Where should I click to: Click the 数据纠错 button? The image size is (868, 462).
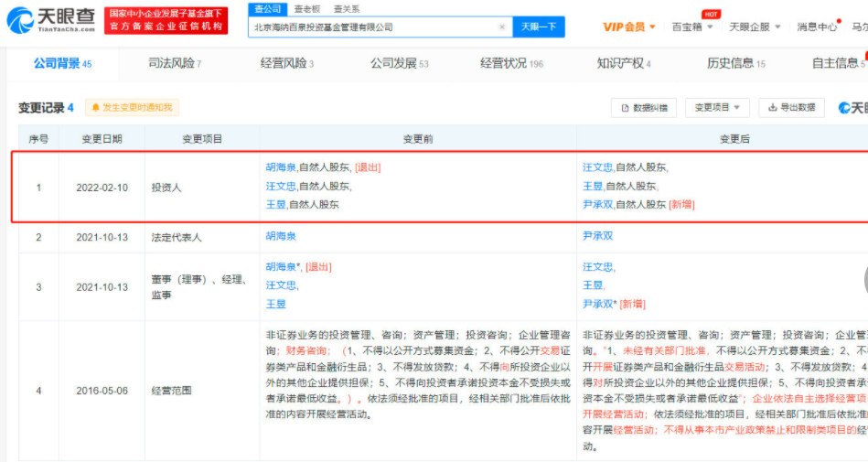[644, 108]
